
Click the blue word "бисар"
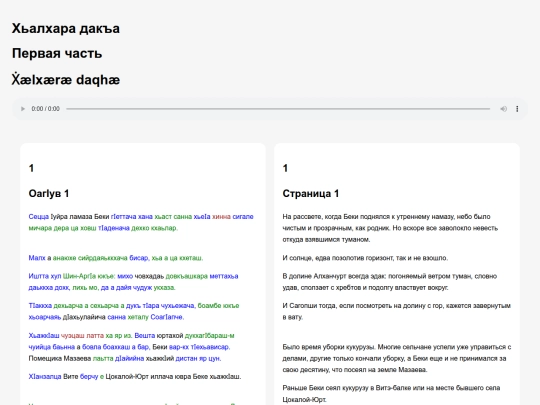coord(139,258)
